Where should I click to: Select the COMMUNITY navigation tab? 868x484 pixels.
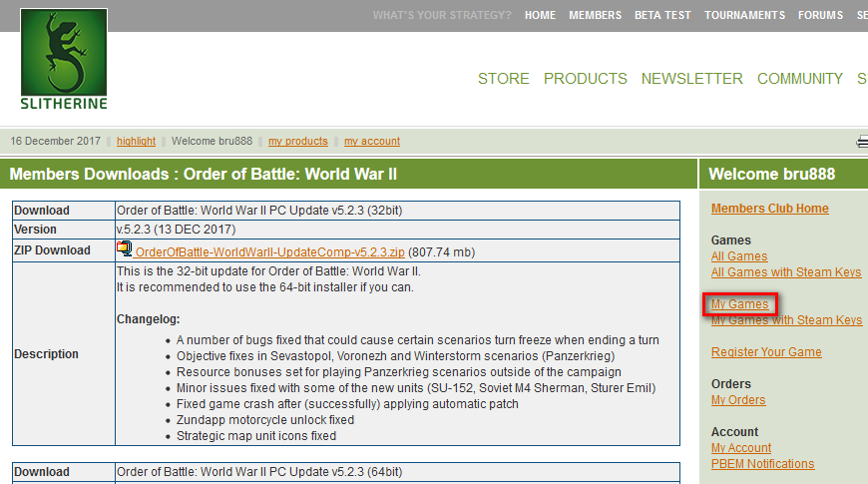click(x=800, y=79)
